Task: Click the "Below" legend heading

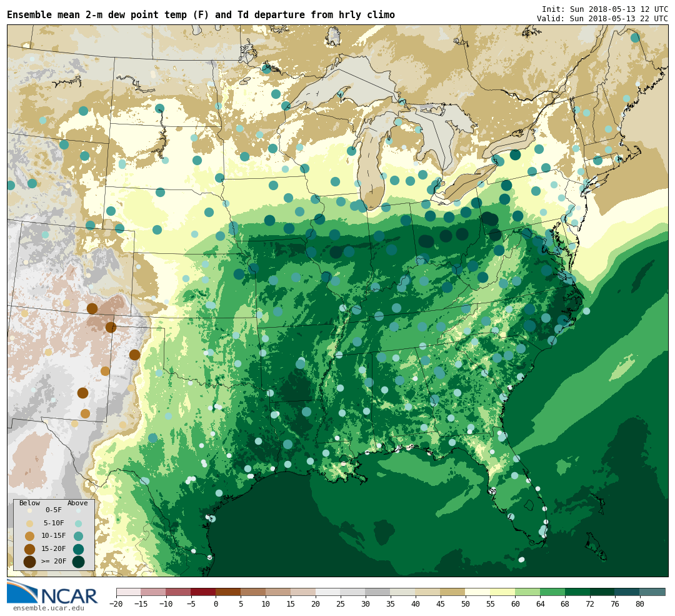Action: pyautogui.click(x=30, y=503)
